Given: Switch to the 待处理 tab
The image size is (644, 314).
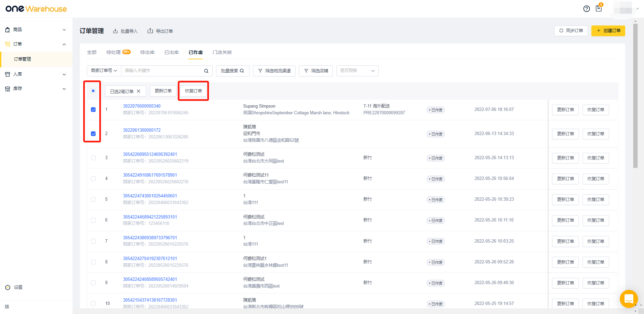Looking at the screenshot, I should [x=113, y=52].
